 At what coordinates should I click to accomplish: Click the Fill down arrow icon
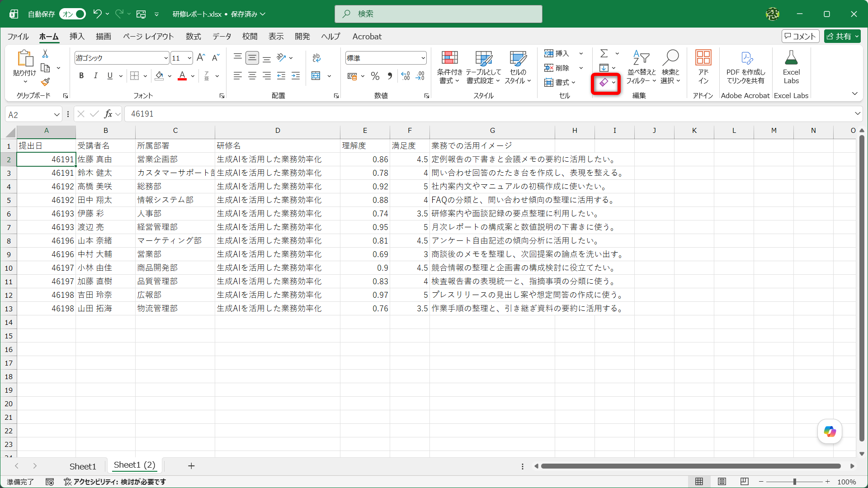pyautogui.click(x=604, y=68)
